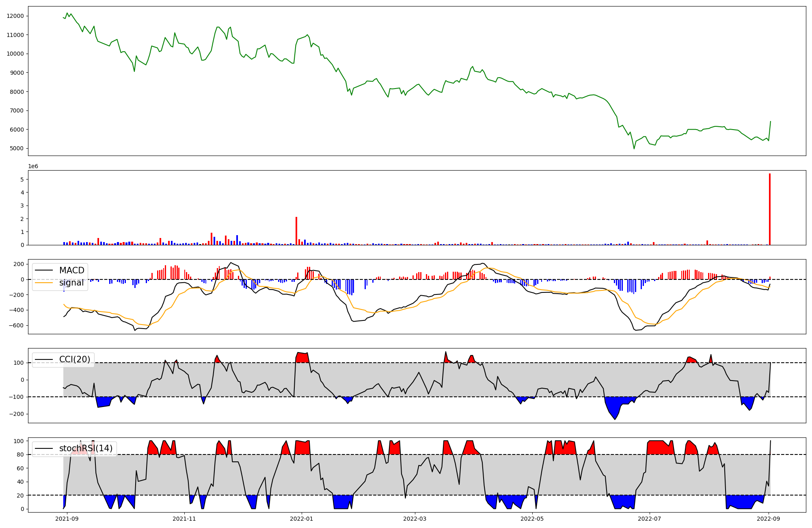Click the stochRSI(14) legend entry

click(86, 448)
